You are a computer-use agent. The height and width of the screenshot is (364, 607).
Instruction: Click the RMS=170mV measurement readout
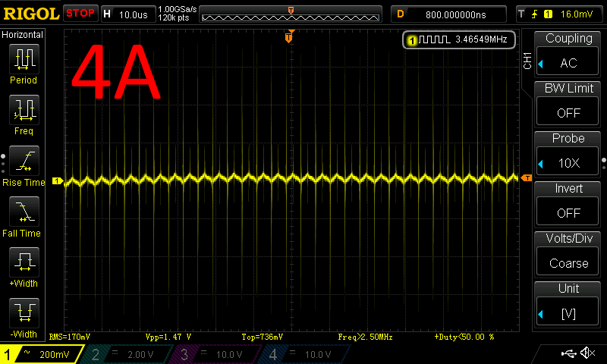70,337
